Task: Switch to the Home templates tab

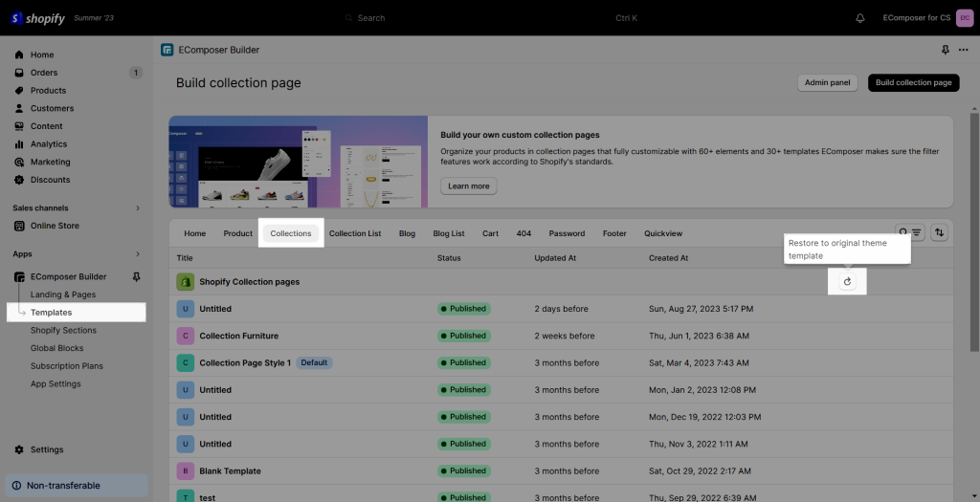Action: tap(195, 233)
